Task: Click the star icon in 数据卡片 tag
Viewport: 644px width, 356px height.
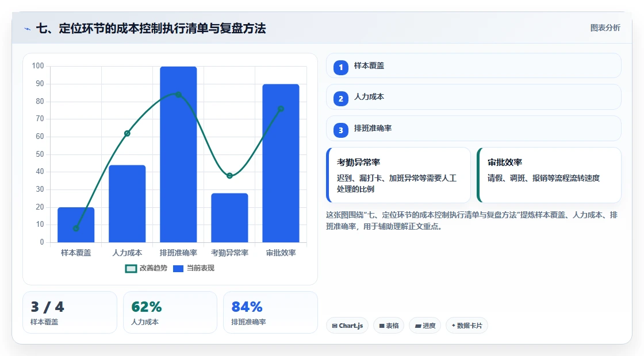Action: (x=454, y=325)
